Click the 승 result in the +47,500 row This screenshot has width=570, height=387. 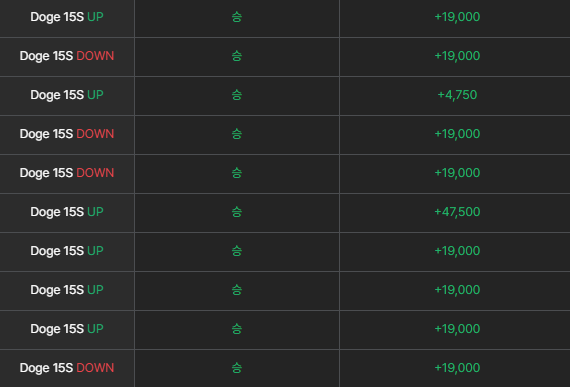[237, 212]
